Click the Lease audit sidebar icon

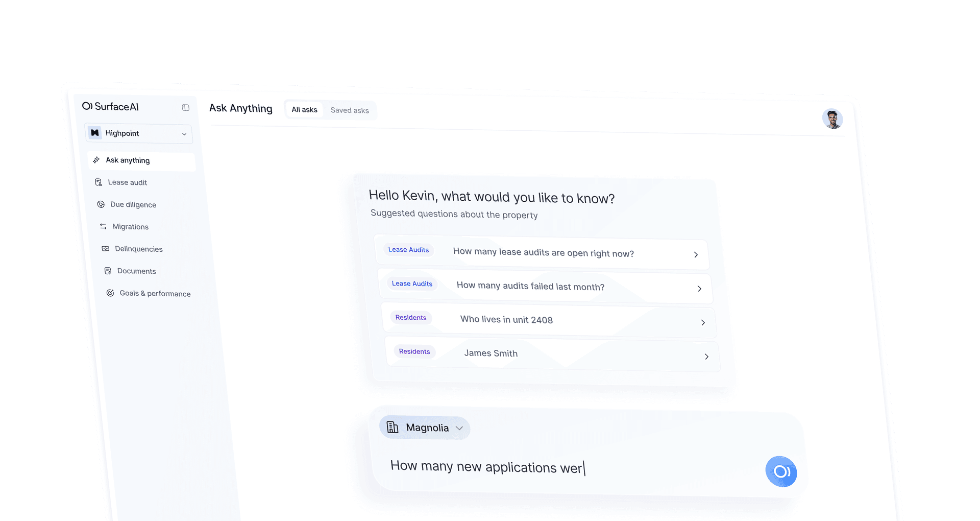coord(99,182)
